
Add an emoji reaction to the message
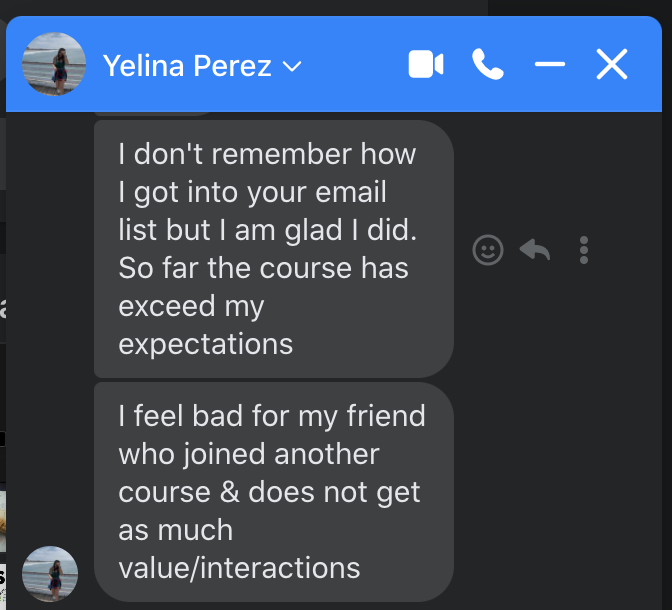coord(488,250)
